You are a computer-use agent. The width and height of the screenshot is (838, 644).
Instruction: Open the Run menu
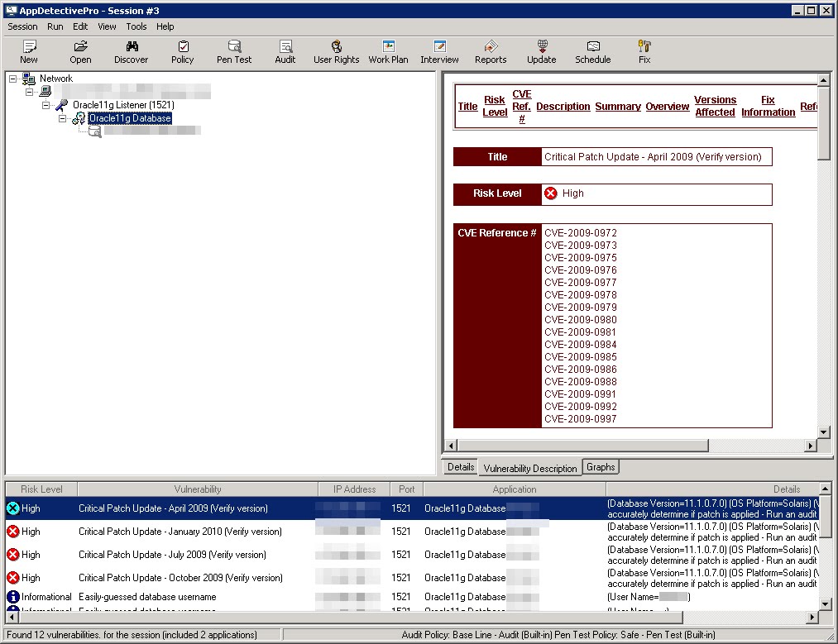click(x=55, y=26)
